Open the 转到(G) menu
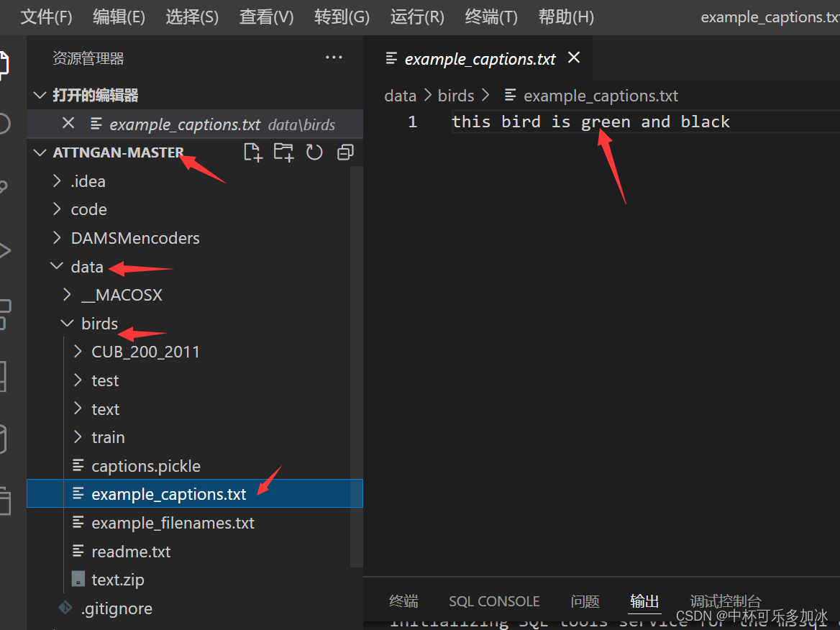 click(x=342, y=17)
